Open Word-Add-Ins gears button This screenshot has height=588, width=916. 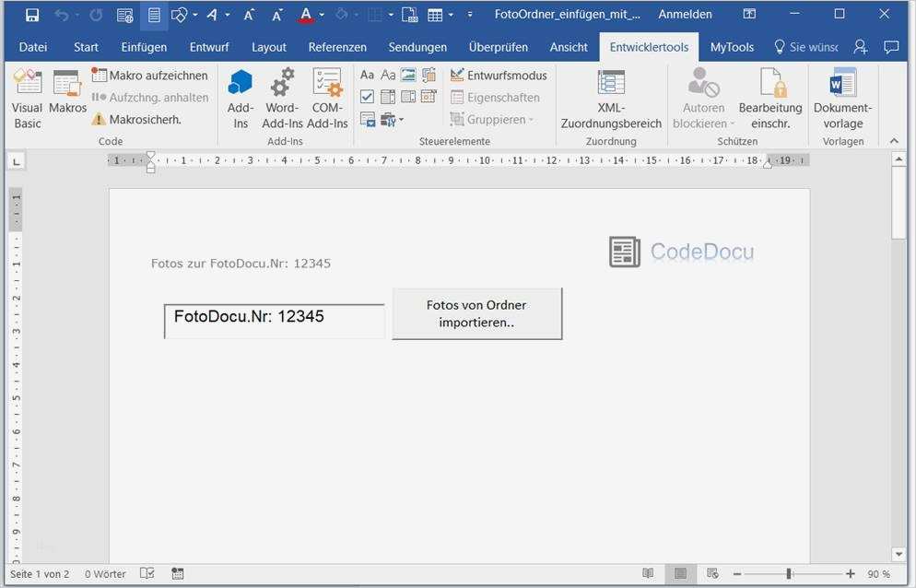(282, 99)
